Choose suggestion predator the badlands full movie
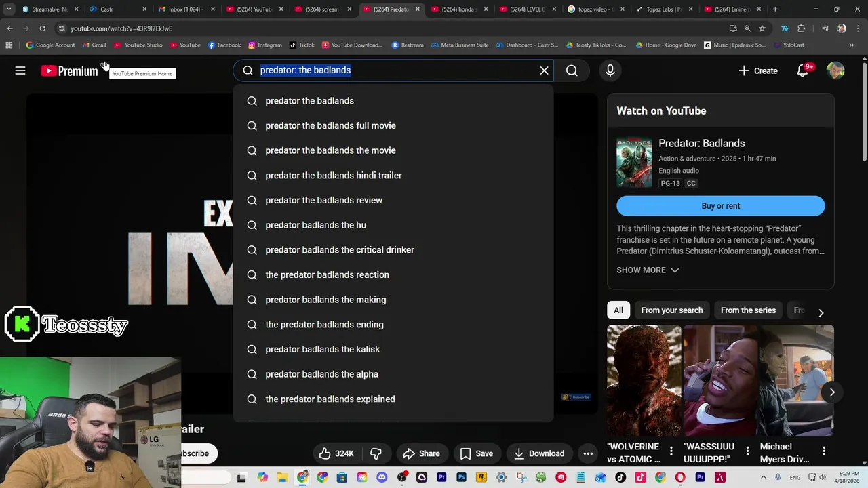 pyautogui.click(x=393, y=125)
